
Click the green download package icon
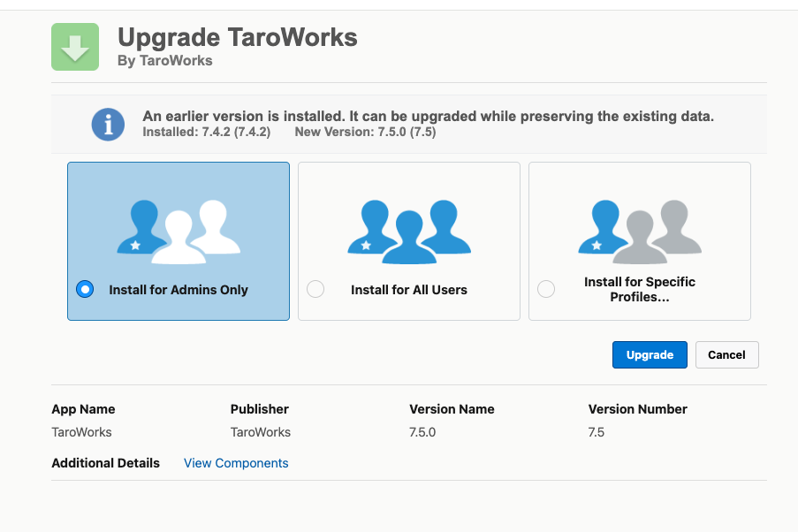click(x=75, y=47)
